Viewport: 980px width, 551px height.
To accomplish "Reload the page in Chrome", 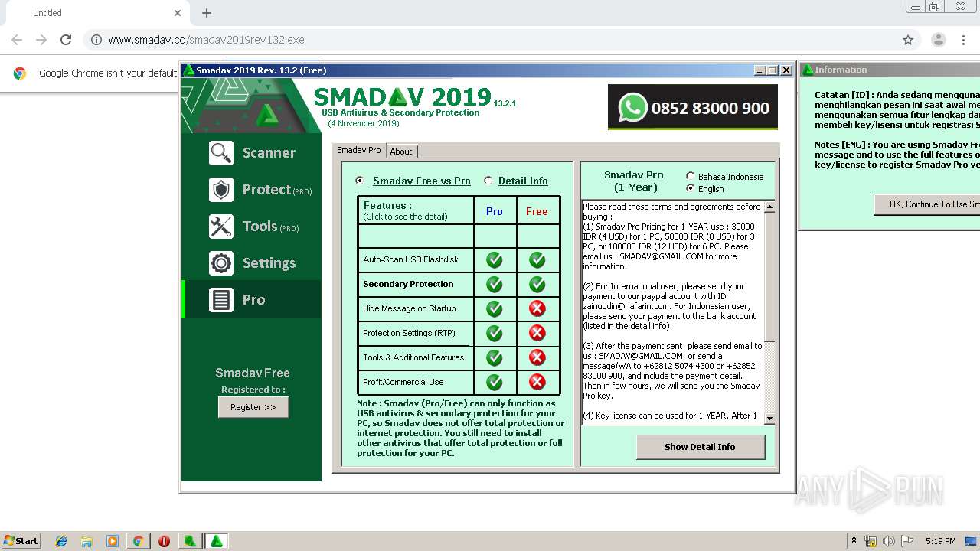I will point(66,40).
